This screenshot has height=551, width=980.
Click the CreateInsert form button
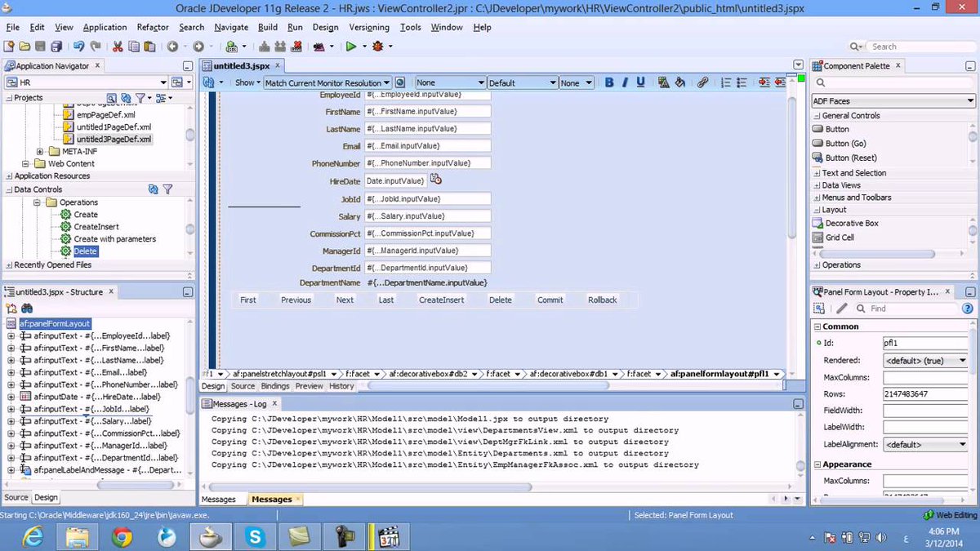click(x=441, y=300)
